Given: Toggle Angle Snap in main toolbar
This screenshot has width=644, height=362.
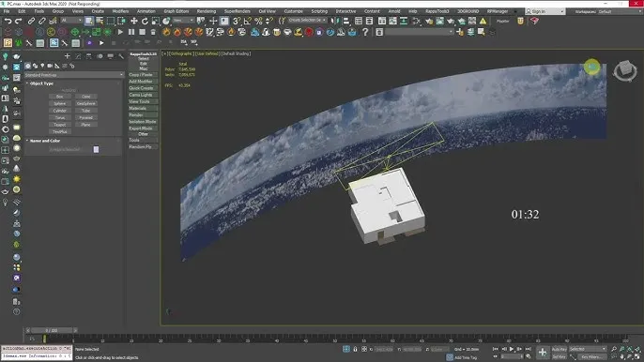Looking at the screenshot, I should (247, 21).
